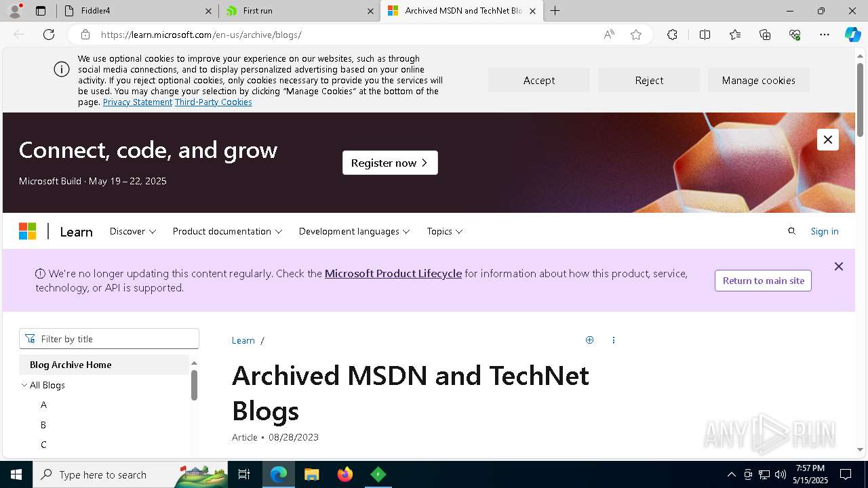Click the sidebar tree scrollbar thumb

coord(194,385)
